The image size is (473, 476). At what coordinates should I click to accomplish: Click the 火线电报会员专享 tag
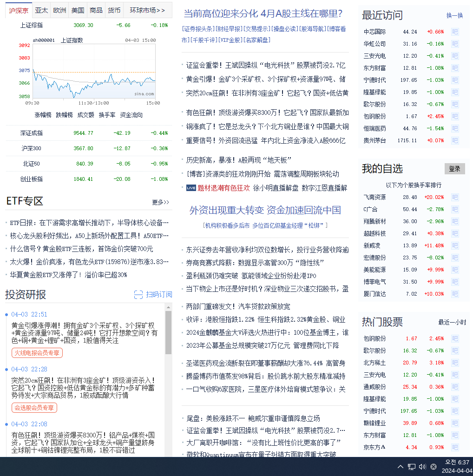point(37,353)
